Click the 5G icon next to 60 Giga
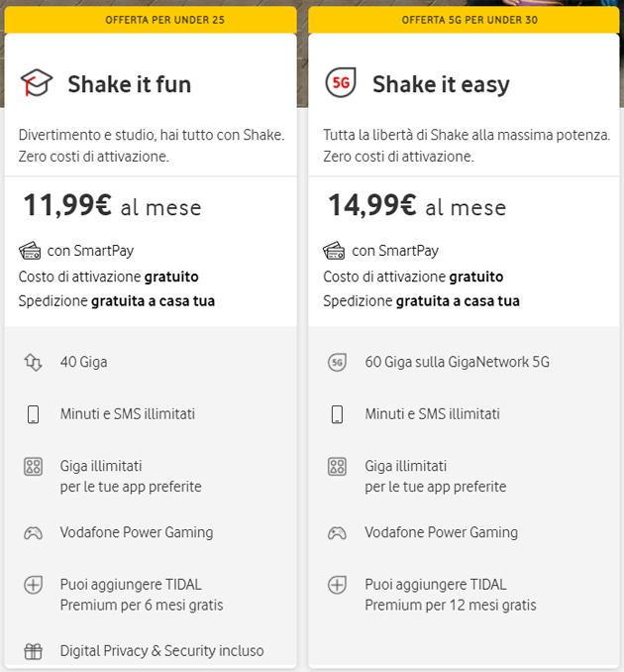The image size is (624, 672). tap(338, 363)
